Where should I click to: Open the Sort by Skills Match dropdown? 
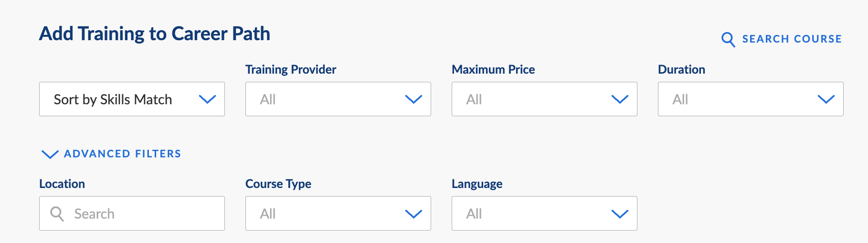point(132,99)
